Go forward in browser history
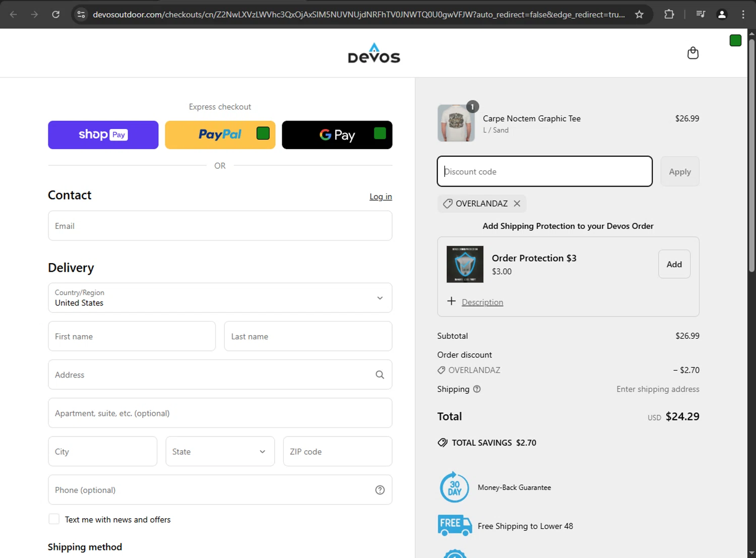The image size is (756, 558). [x=34, y=14]
